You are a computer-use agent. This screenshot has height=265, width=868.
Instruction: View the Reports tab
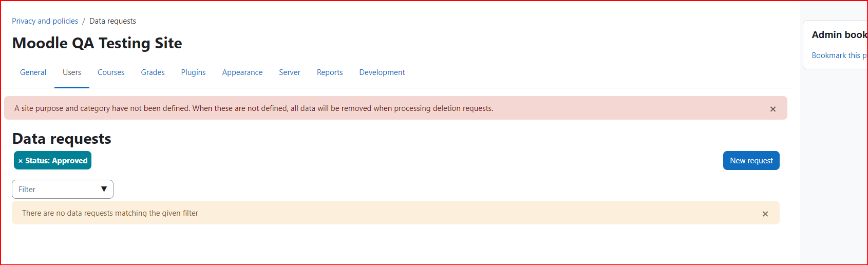click(x=329, y=72)
